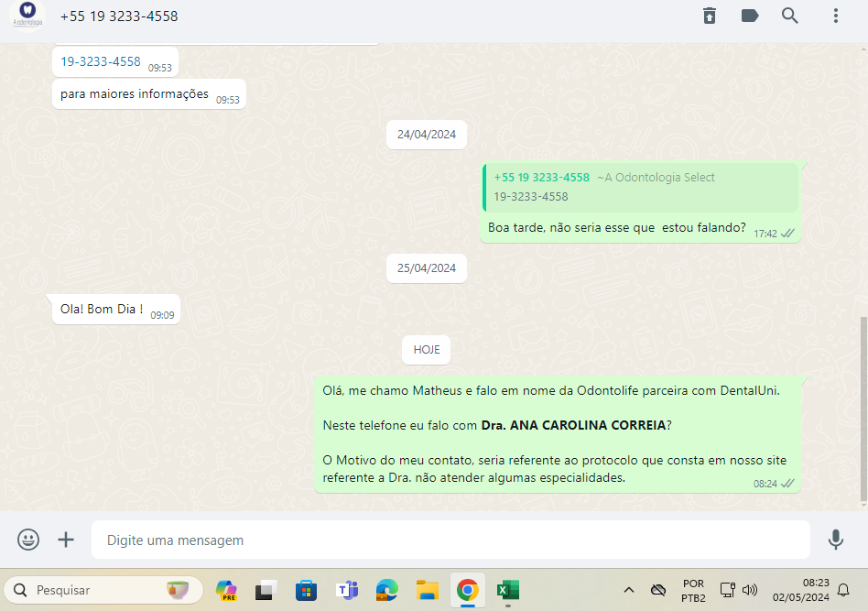
Task: Switch to Excel in the taskbar
Action: (x=508, y=591)
